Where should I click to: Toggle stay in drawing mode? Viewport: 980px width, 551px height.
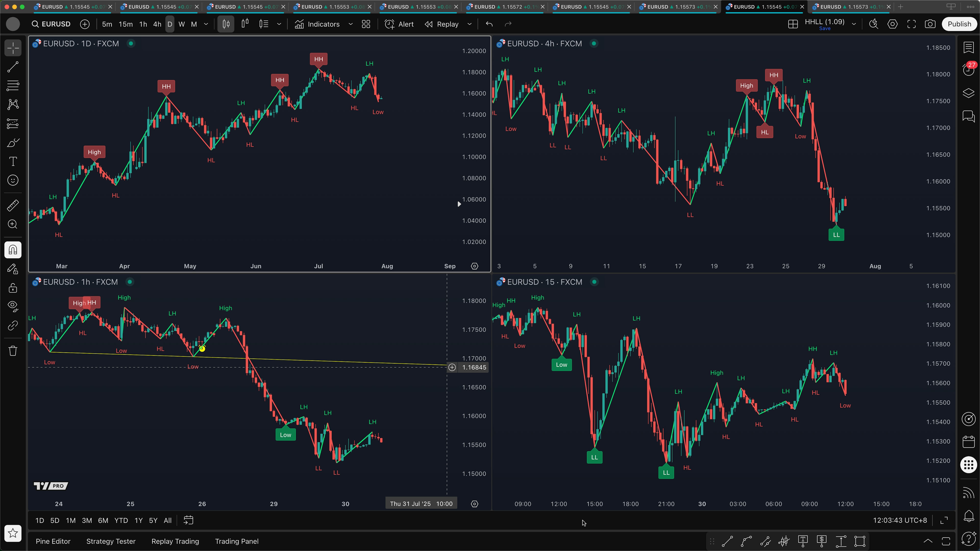tap(13, 269)
